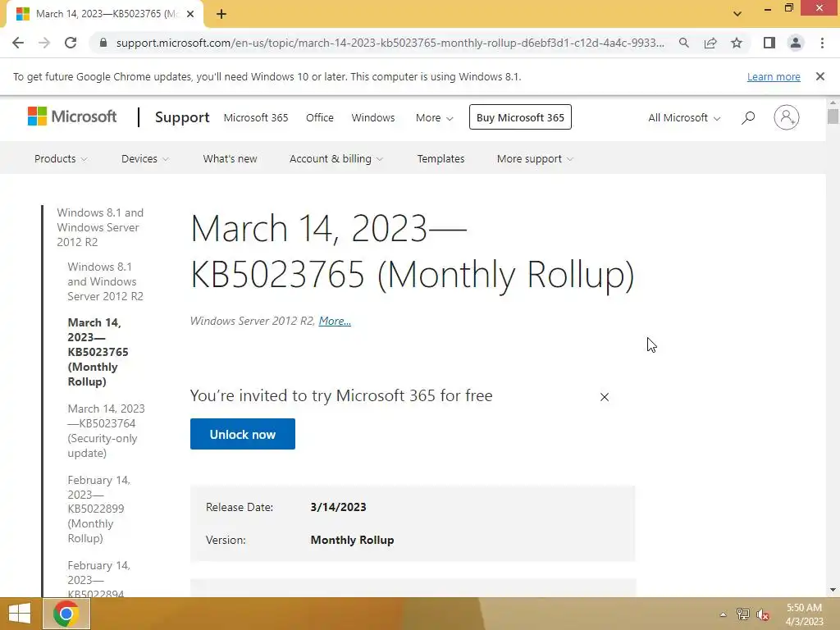Click the site search magnifier icon

pos(748,117)
